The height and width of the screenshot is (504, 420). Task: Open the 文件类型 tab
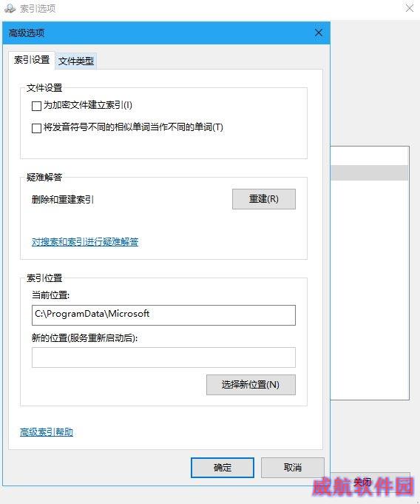76,61
